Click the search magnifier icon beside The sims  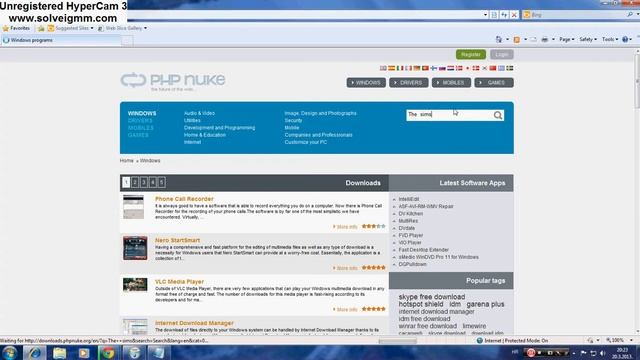tap(498, 116)
